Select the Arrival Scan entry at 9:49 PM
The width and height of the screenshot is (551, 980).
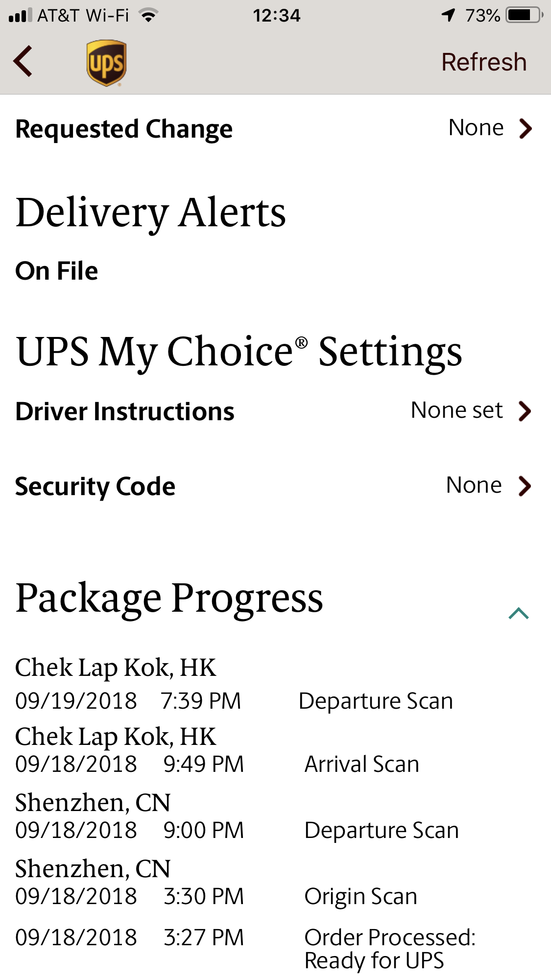click(361, 764)
